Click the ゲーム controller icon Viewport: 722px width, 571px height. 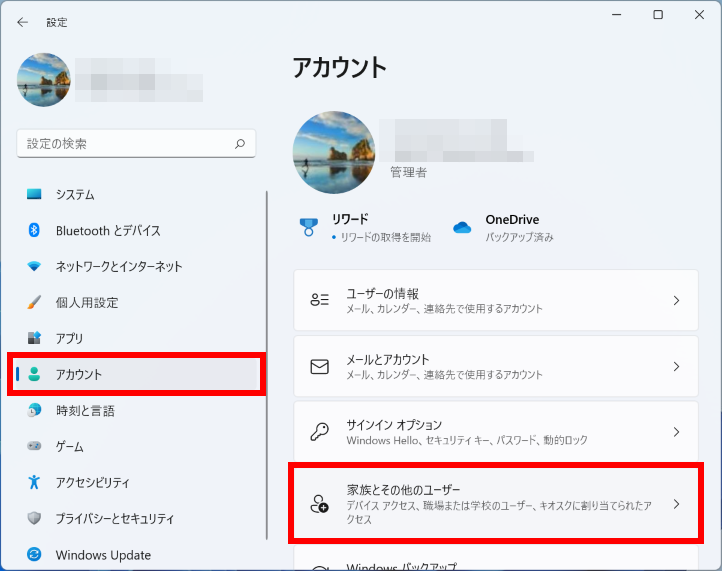pyautogui.click(x=35, y=446)
